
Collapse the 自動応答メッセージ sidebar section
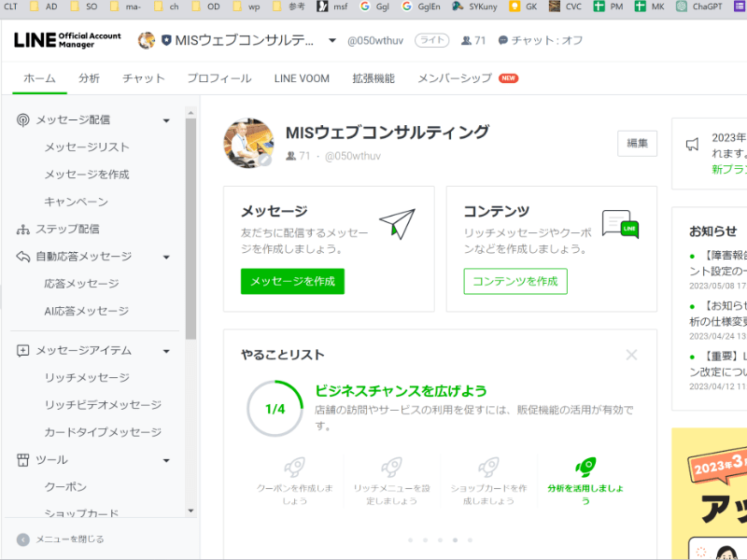[x=166, y=257]
